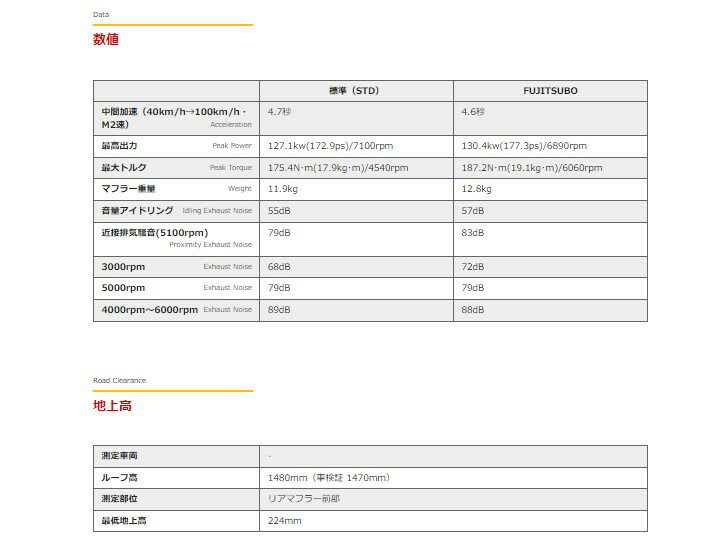Image resolution: width=726 pixels, height=557 pixels.
Task: Click the 中間加速 Acceleration row label
Action: (174, 118)
